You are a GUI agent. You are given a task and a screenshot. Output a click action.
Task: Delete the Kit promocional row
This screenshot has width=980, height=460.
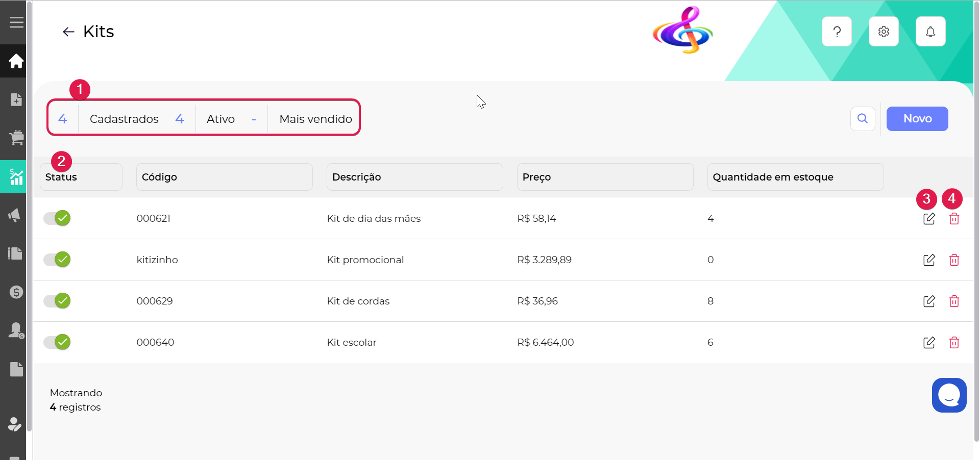(954, 260)
